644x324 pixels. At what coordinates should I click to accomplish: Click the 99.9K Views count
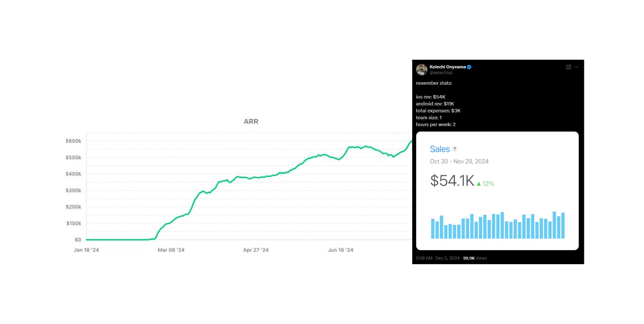click(475, 258)
